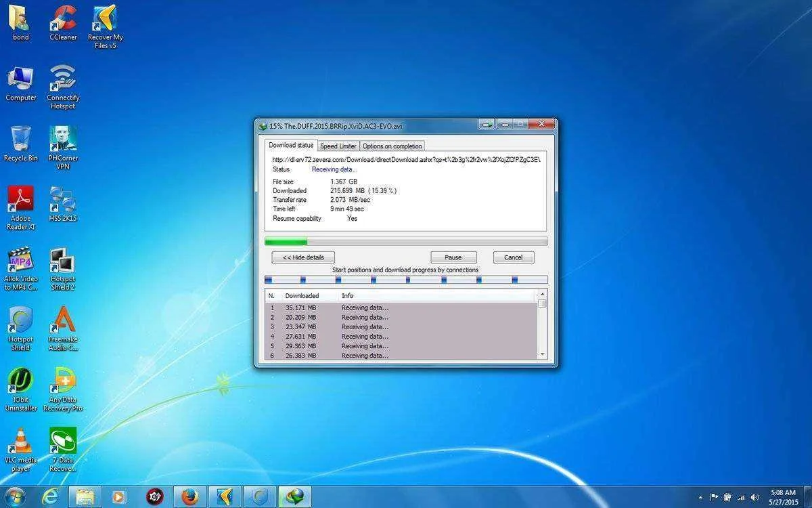The image size is (812, 508).
Task: Click the minimize-to-tray arrow button in title bar
Action: [x=486, y=125]
